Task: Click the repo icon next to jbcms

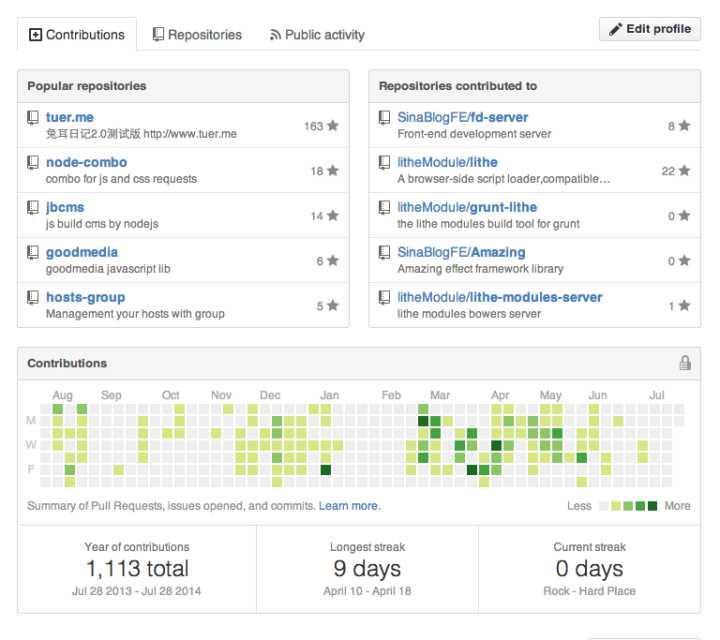Action: point(33,208)
